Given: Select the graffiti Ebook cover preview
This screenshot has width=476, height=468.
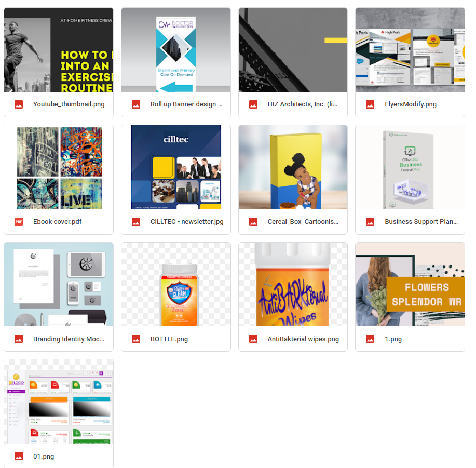Looking at the screenshot, I should coord(59,167).
